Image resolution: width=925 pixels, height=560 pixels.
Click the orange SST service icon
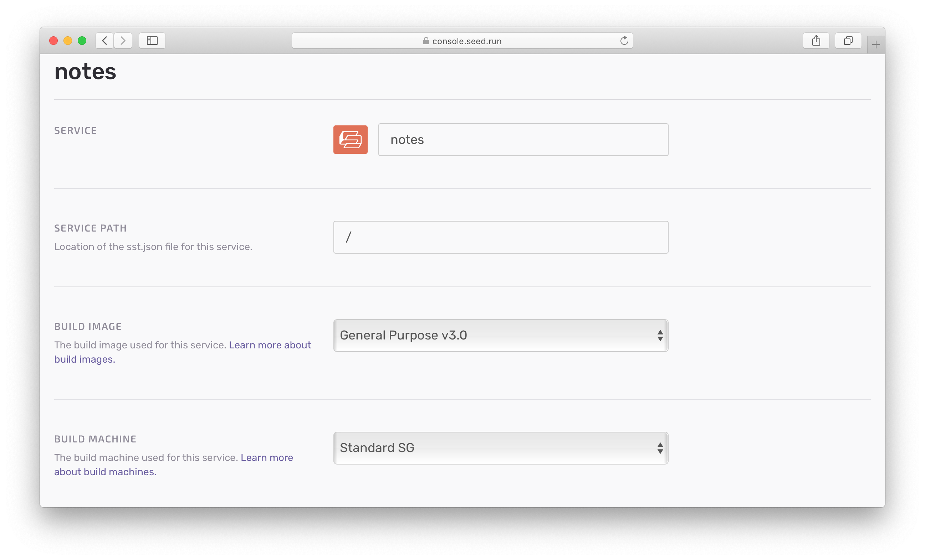point(350,140)
